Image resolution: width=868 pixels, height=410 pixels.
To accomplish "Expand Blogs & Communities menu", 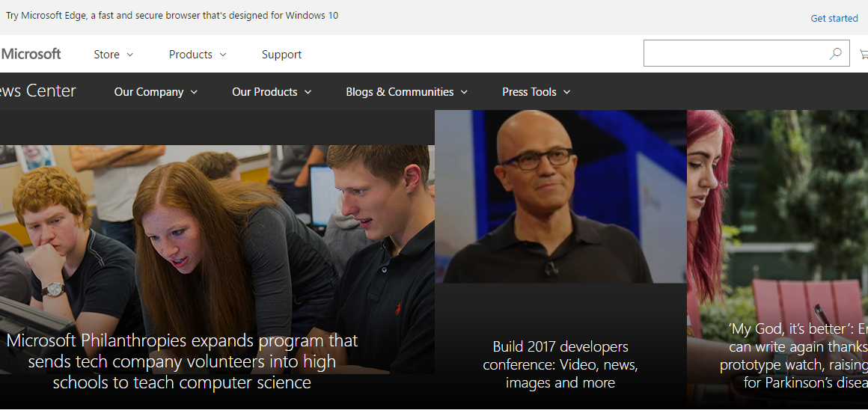I will point(407,92).
